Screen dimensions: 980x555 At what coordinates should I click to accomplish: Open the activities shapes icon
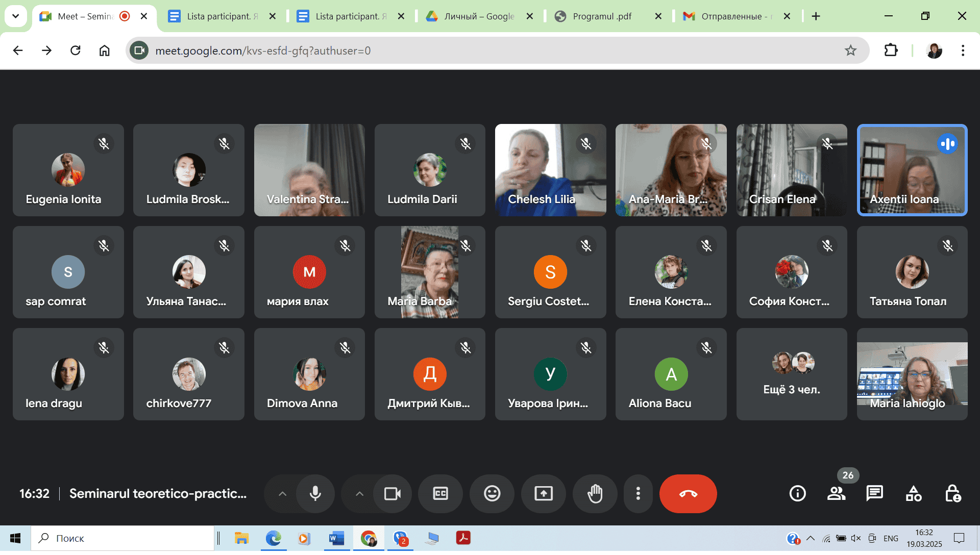[913, 494]
